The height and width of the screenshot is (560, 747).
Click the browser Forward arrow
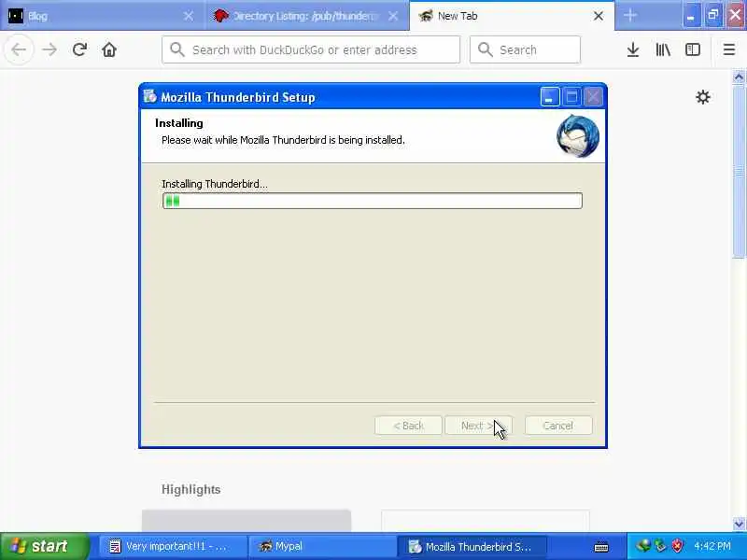tap(49, 49)
